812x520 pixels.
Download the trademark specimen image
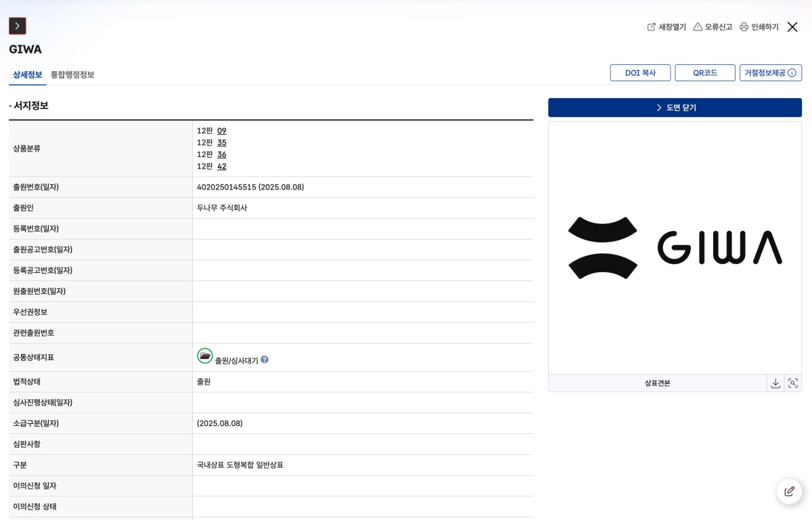pyautogui.click(x=775, y=383)
